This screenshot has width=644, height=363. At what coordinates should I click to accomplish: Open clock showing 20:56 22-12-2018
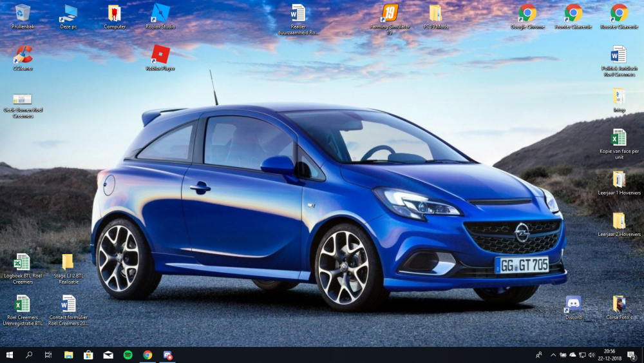click(x=609, y=355)
